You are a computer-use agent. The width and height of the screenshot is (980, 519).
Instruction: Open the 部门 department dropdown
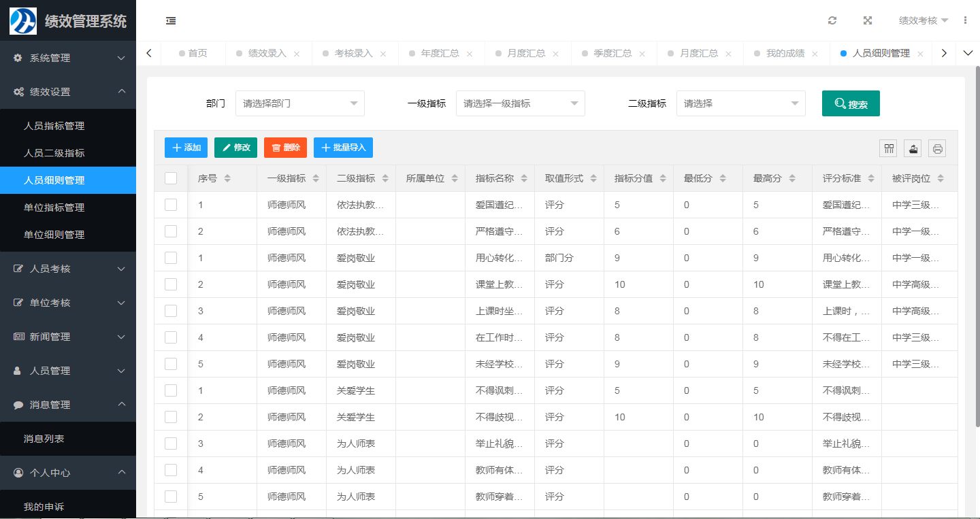pos(299,103)
